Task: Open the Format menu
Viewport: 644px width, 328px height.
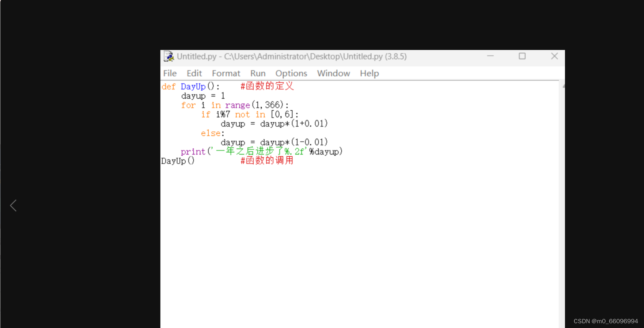Action: 226,73
